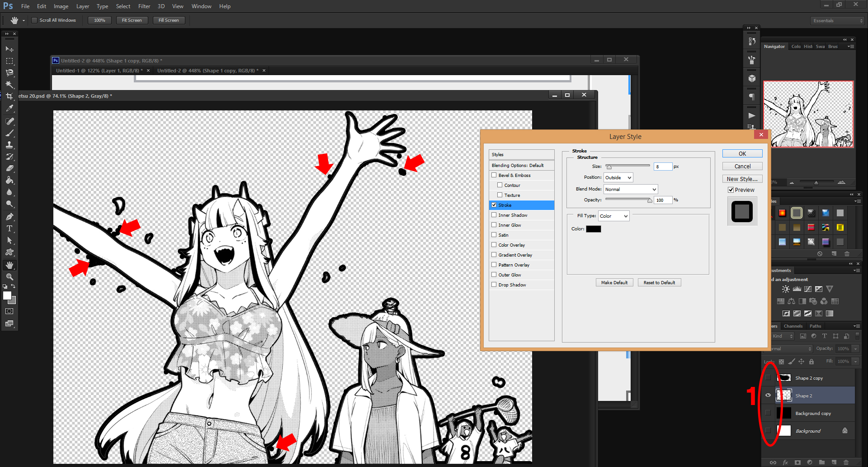Add a Levels adjustment
This screenshot has height=467, width=868.
click(x=797, y=289)
